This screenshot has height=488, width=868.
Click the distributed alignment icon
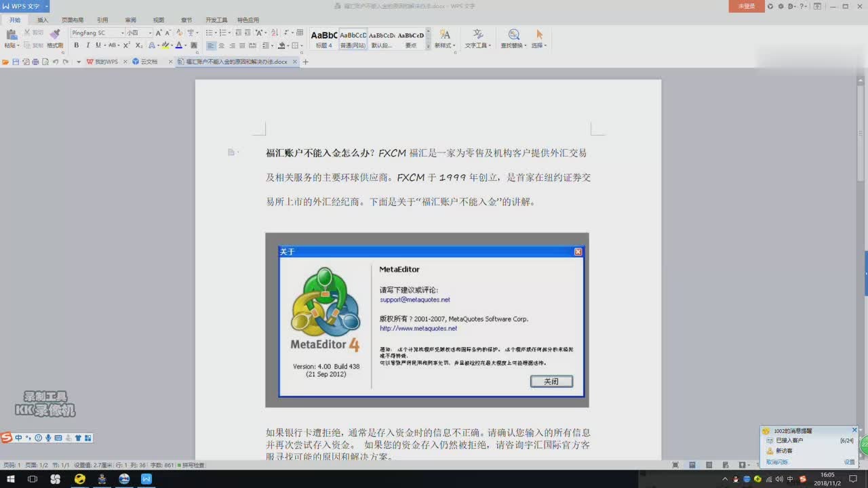click(252, 45)
